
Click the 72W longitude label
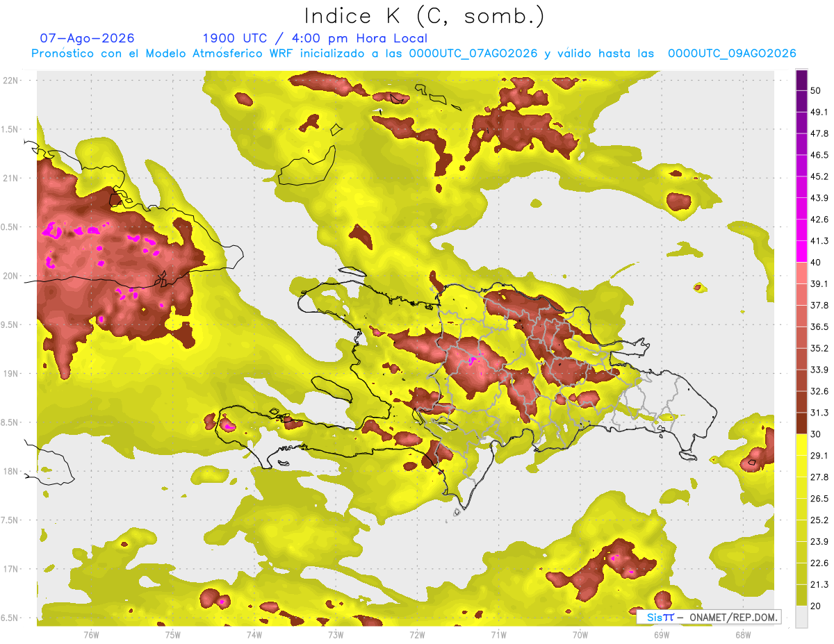417,634
